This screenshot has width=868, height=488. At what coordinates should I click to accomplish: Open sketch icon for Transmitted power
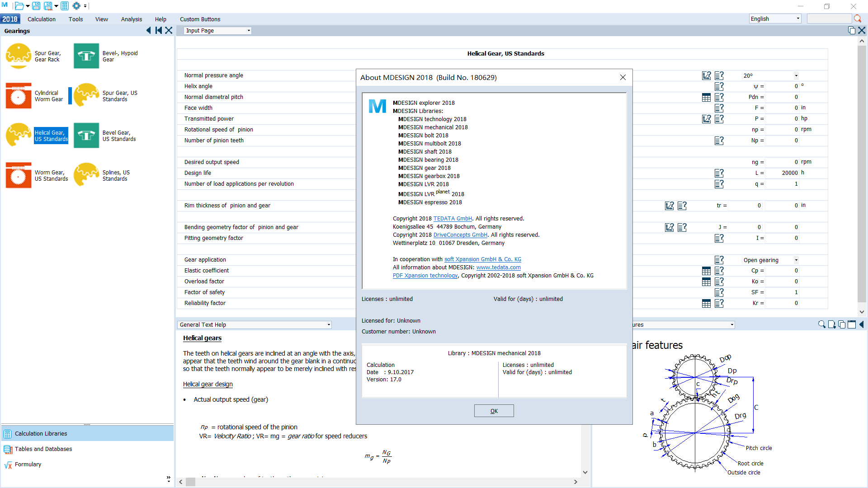click(706, 119)
